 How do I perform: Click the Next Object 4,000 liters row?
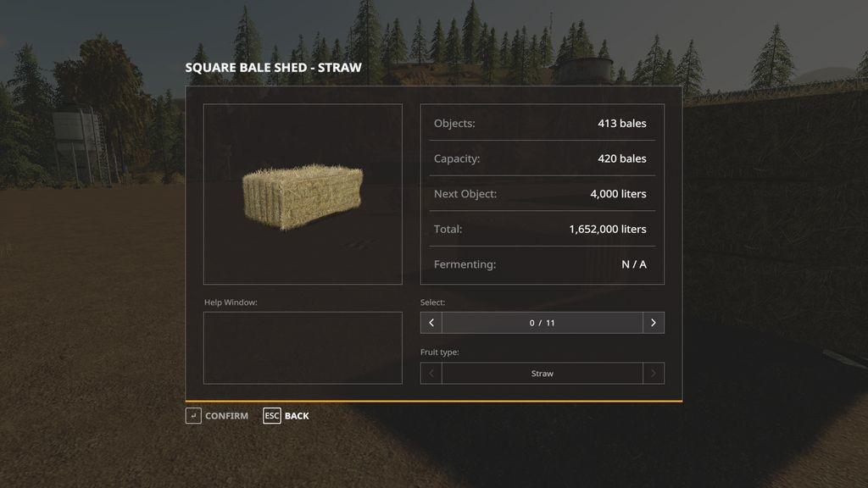542,194
